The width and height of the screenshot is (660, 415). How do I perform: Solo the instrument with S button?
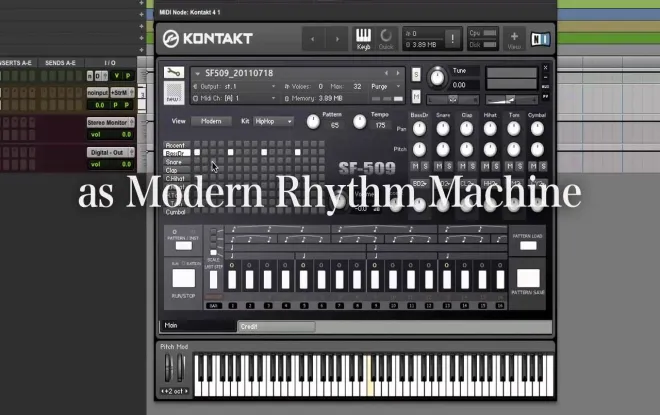[416, 74]
